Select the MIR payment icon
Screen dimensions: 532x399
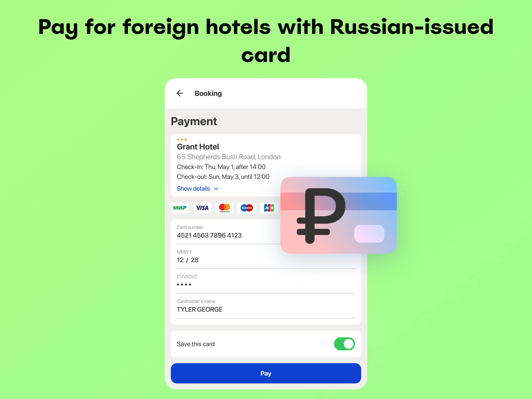181,207
